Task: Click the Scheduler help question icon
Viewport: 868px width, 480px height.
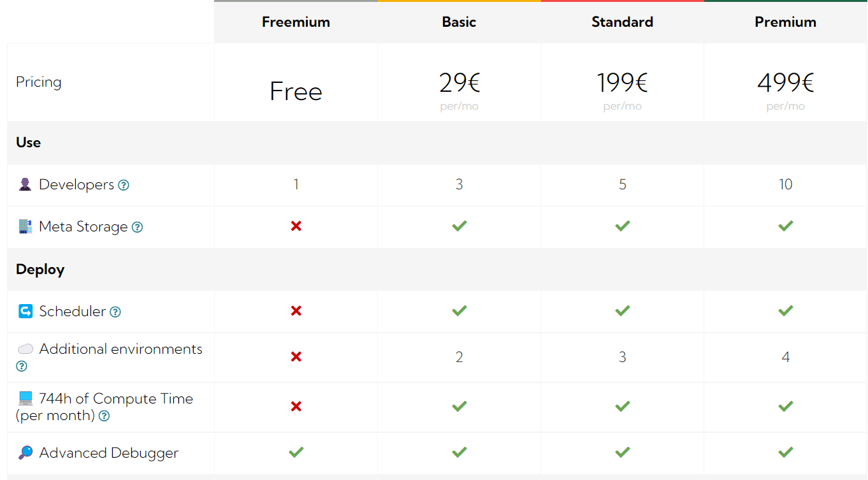Action: [115, 312]
